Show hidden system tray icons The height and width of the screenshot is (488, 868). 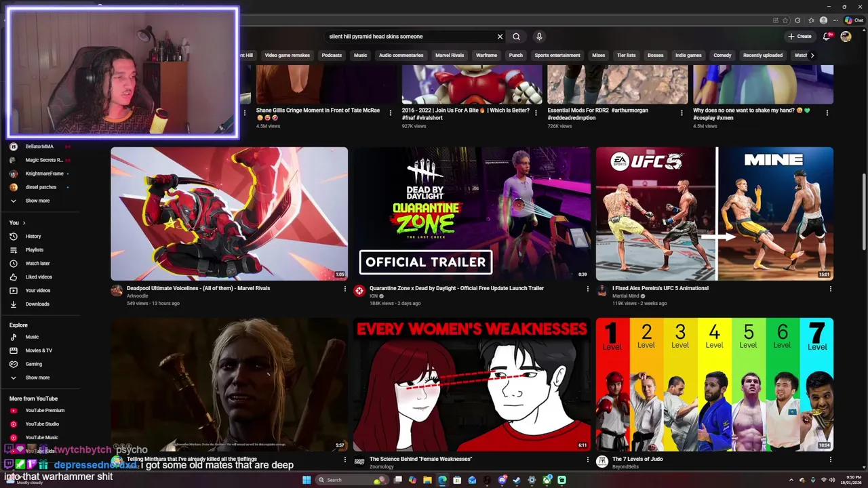pos(791,480)
